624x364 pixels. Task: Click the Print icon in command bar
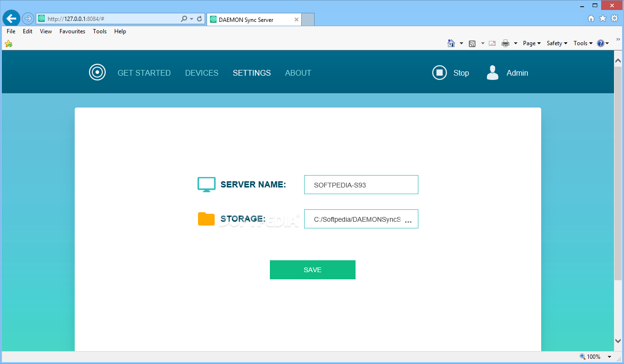pos(505,43)
